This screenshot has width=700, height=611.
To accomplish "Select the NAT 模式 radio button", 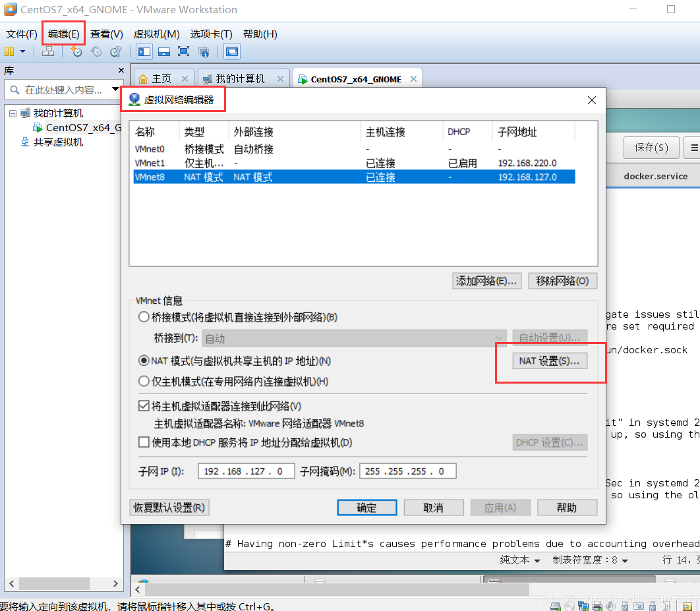I will pos(144,361).
